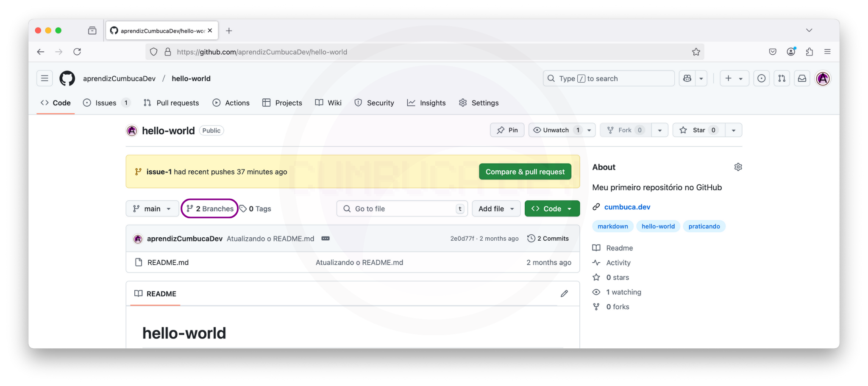Open the hamburger navigation menu
The image size is (868, 386).
point(45,78)
